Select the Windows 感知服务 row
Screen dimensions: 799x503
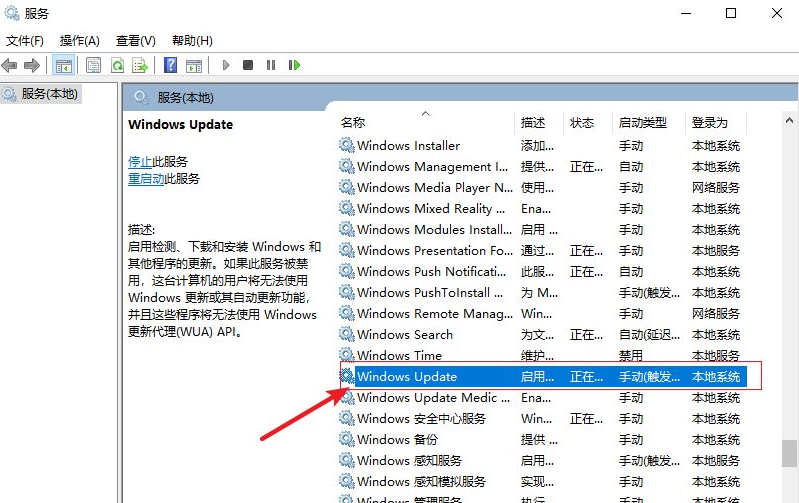(542, 461)
